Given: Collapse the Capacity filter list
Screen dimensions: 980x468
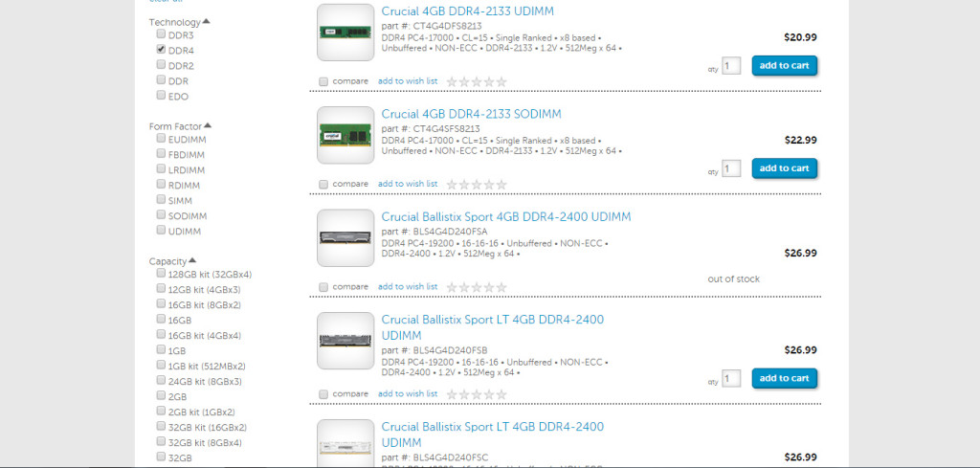Looking at the screenshot, I should pyautogui.click(x=192, y=260).
